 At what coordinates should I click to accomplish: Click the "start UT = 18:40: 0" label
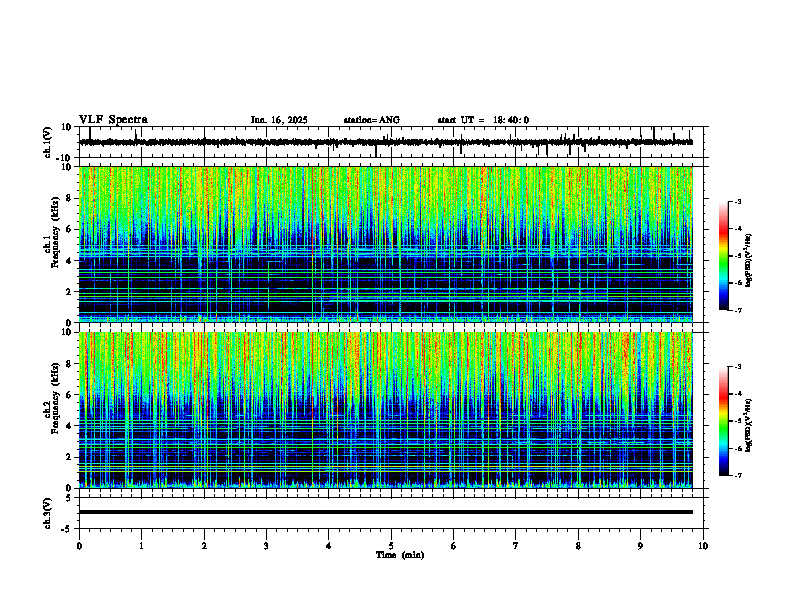[483, 120]
